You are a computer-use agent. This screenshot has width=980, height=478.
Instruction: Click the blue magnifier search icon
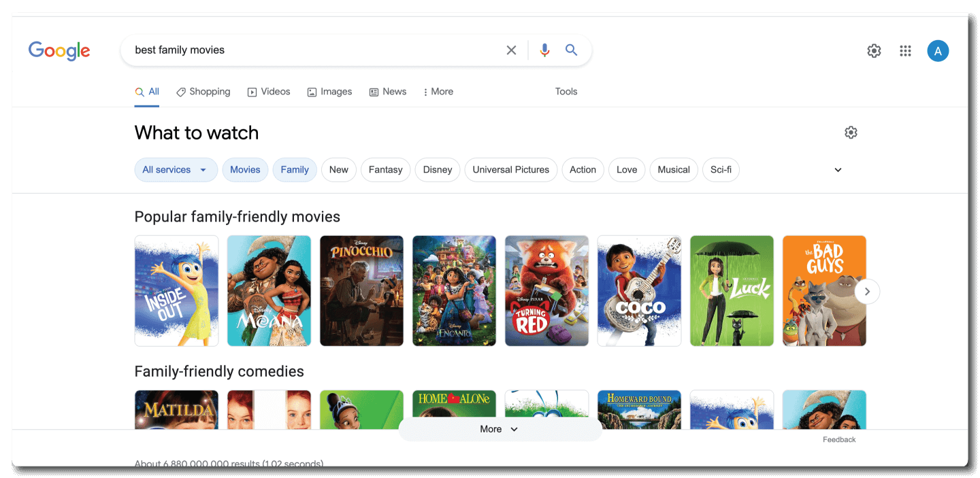pyautogui.click(x=571, y=50)
